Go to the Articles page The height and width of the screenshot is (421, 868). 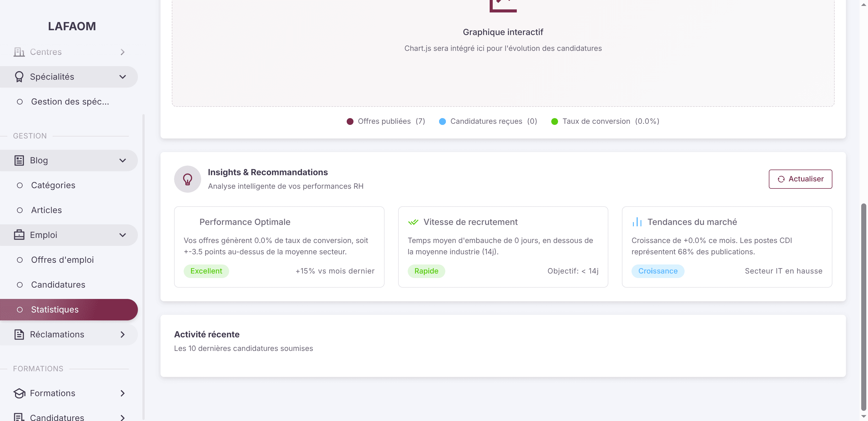pos(69,210)
